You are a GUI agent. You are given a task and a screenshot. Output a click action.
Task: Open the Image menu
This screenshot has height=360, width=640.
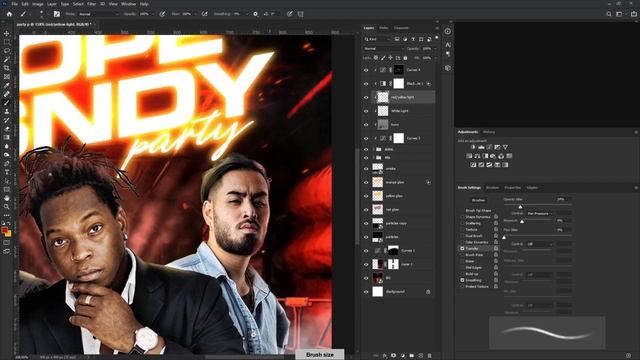[38, 4]
